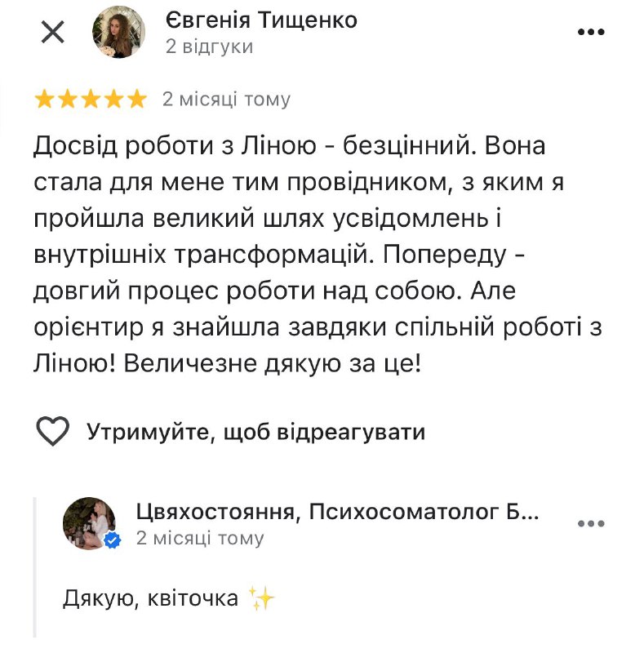This screenshot has width=644, height=653.
Task: Open the review's three-dot options menu
Action: [x=590, y=33]
